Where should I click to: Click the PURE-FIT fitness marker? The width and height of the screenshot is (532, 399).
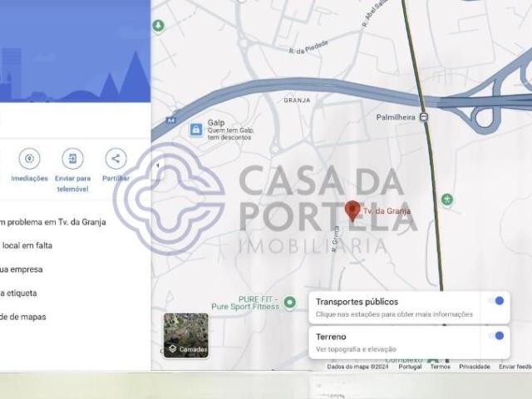pyautogui.click(x=289, y=303)
